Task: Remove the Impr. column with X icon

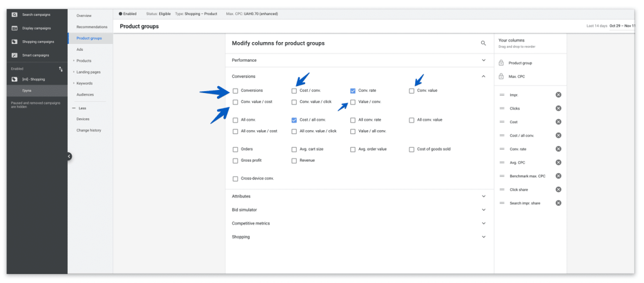Action: 558,95
